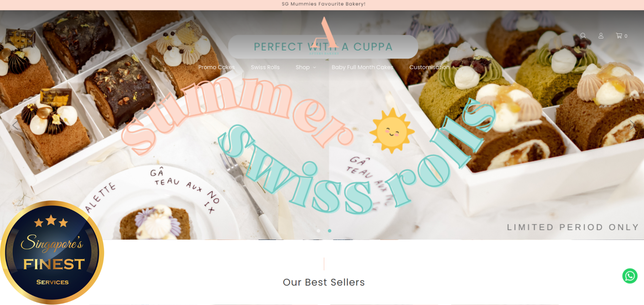Open Singapore's Finest Services badge

(x=52, y=252)
